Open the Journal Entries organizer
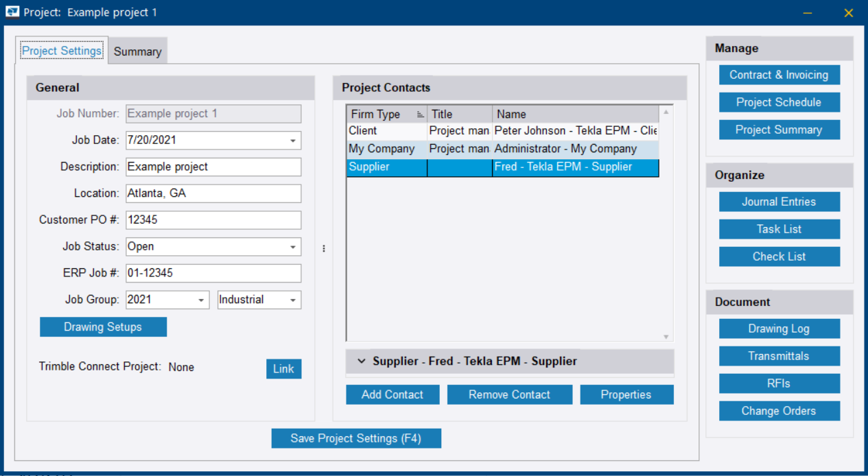Screen dimensions: 868x476 [x=779, y=201]
